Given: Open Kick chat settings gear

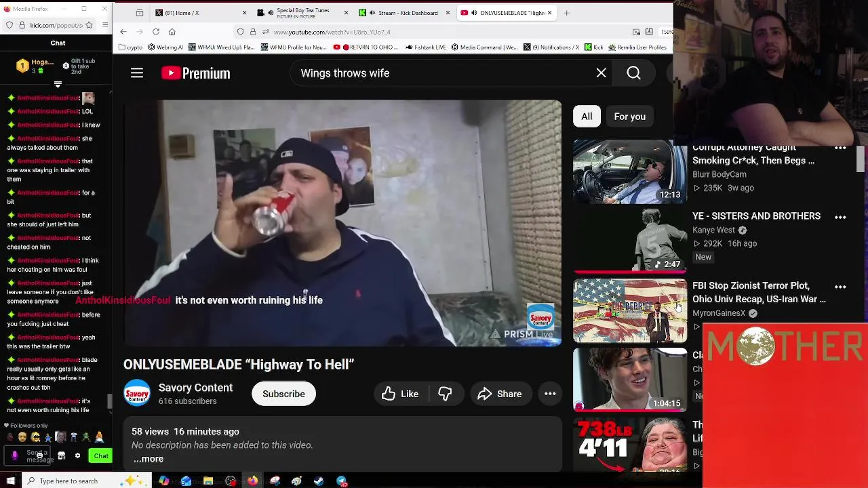Looking at the screenshot, I should 77,455.
